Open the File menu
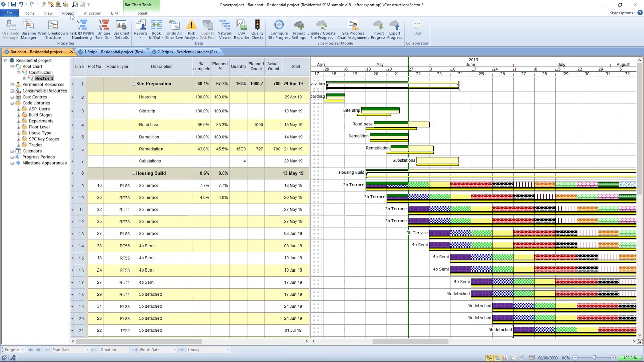 9,13
